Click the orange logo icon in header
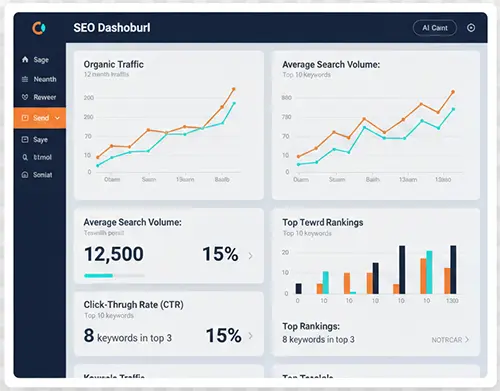 [x=39, y=28]
